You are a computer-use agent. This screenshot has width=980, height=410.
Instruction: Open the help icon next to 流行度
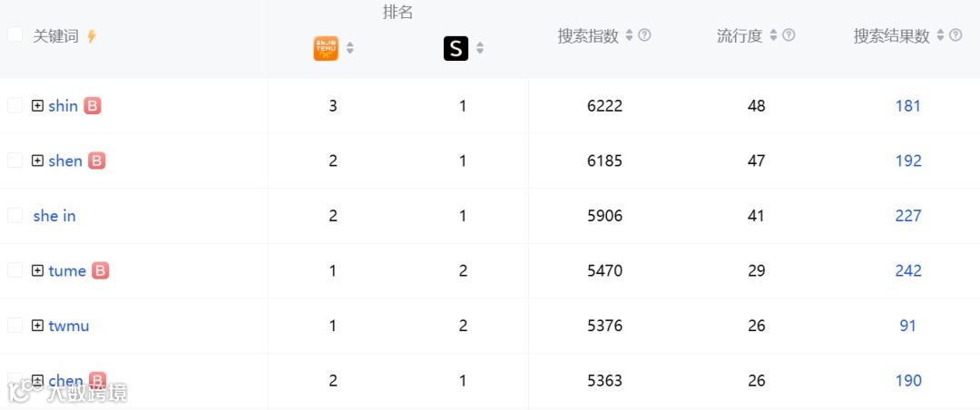pyautogui.click(x=789, y=35)
